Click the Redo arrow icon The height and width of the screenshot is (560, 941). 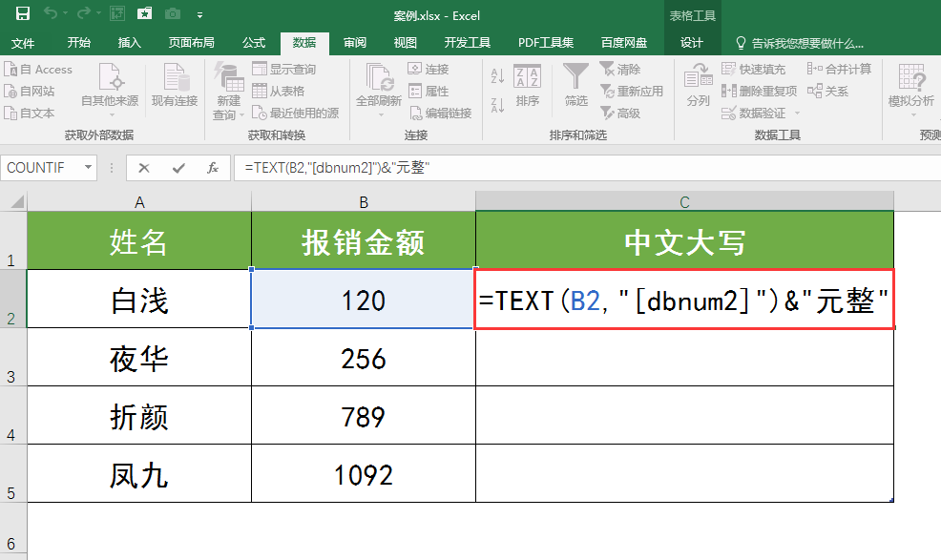click(83, 13)
